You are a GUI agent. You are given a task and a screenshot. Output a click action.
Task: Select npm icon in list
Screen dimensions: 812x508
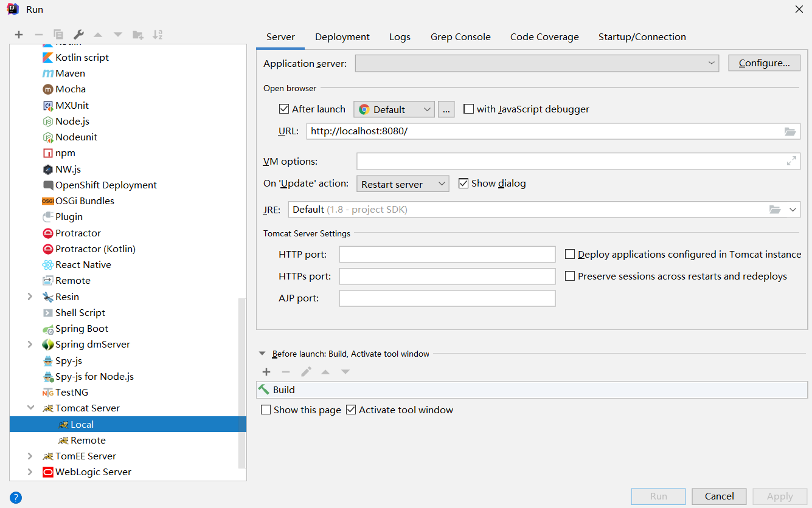point(48,153)
